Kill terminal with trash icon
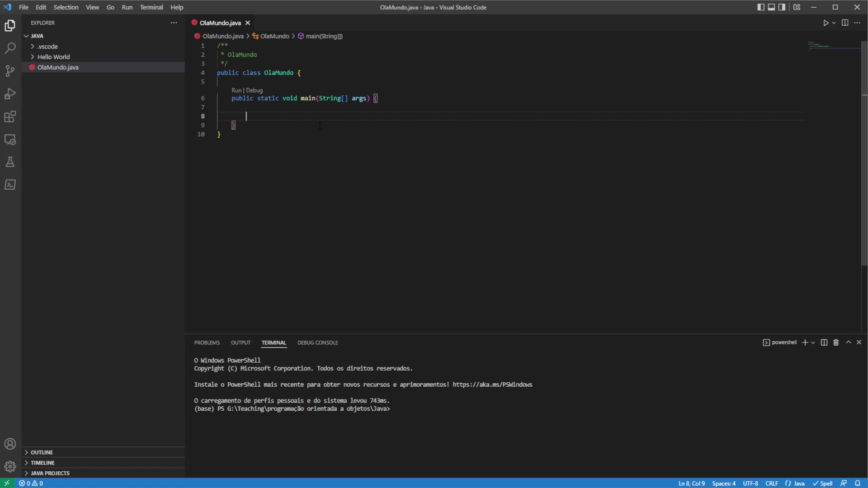The width and height of the screenshot is (868, 488). pos(836,343)
